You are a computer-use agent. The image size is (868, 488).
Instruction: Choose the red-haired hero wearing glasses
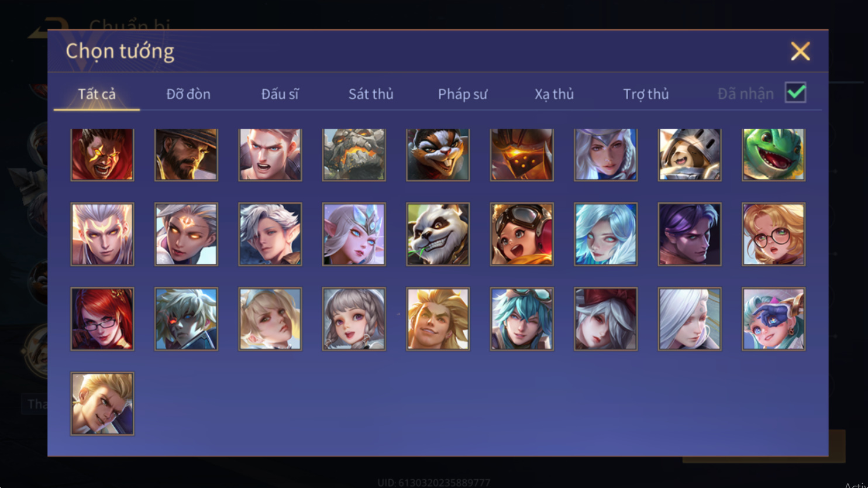pyautogui.click(x=102, y=319)
